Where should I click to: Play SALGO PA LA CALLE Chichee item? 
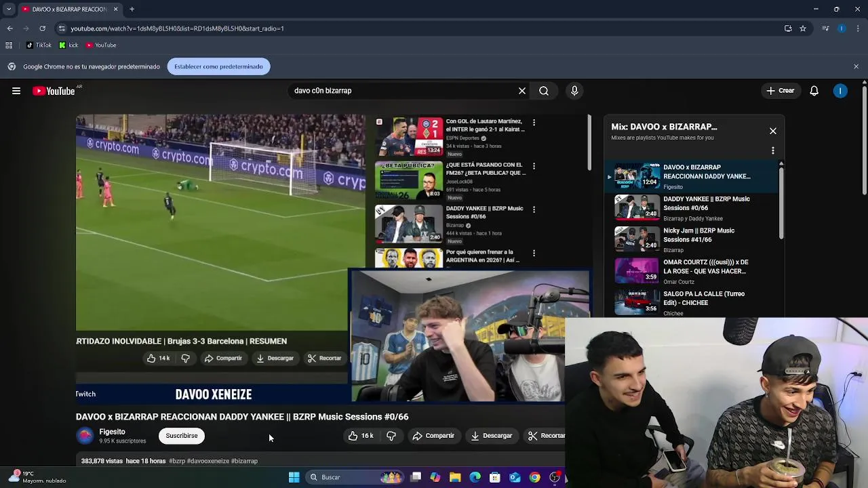tap(692, 303)
